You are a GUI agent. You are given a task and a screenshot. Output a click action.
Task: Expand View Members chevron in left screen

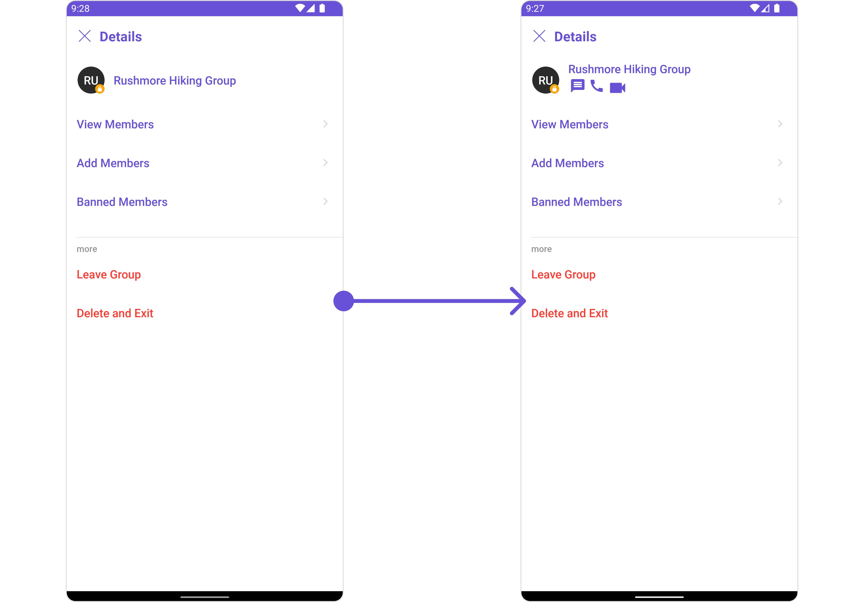[325, 124]
